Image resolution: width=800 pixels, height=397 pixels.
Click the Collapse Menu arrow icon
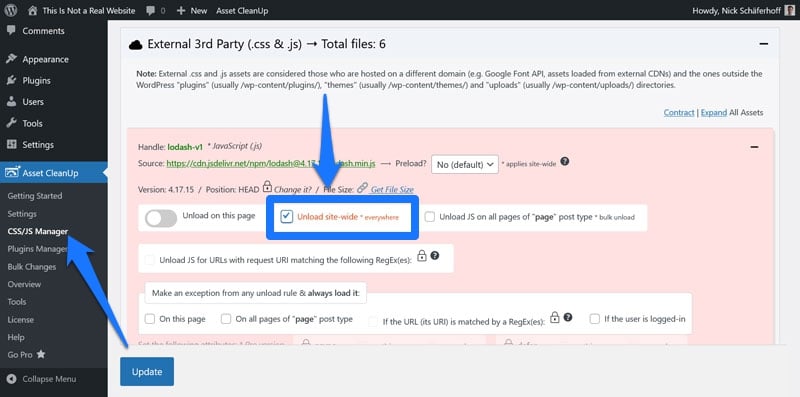[x=12, y=379]
